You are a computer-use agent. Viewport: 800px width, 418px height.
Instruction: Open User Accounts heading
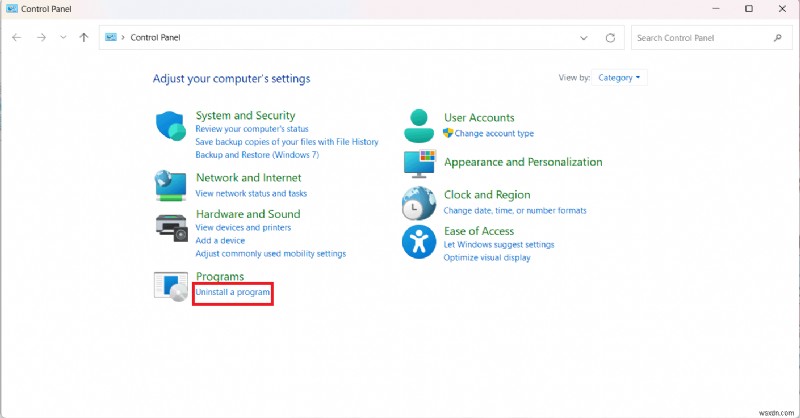tap(479, 117)
